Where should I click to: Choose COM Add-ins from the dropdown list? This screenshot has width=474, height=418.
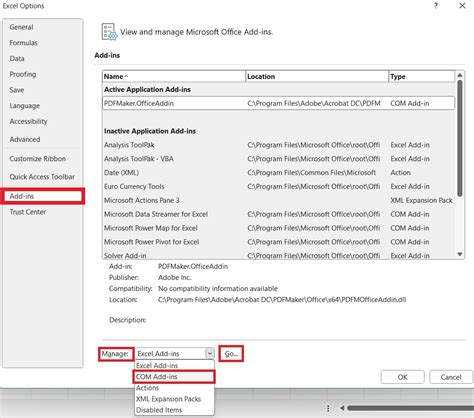tap(174, 377)
